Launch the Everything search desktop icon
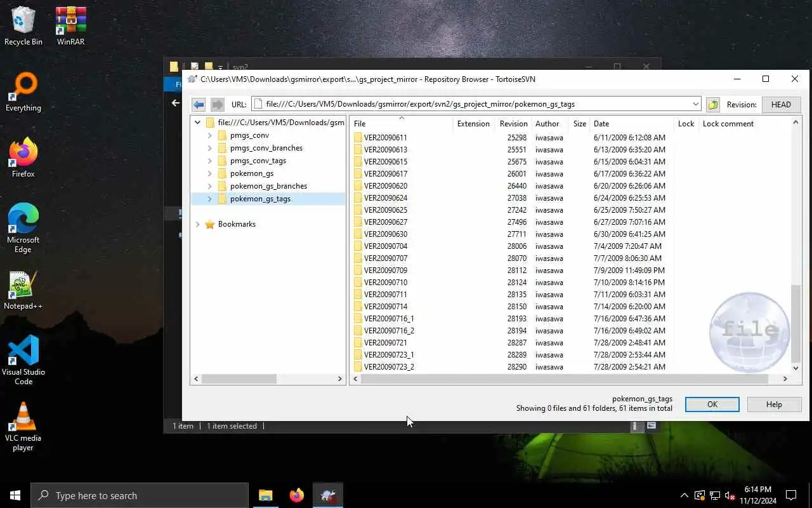This screenshot has height=508, width=812. [23, 93]
